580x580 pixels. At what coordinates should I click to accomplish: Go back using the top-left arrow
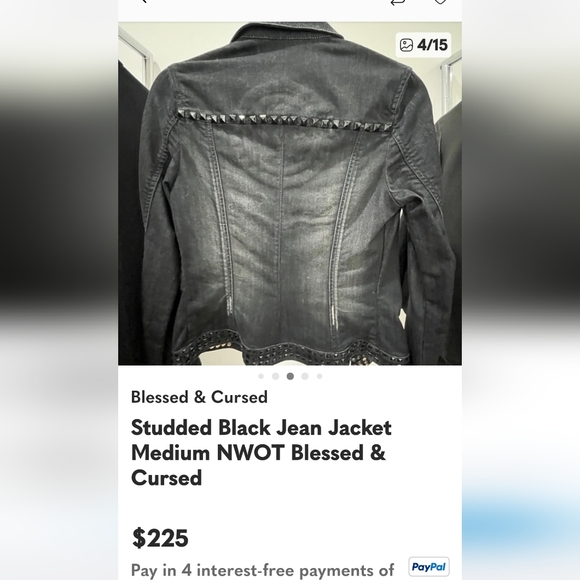[144, 1]
